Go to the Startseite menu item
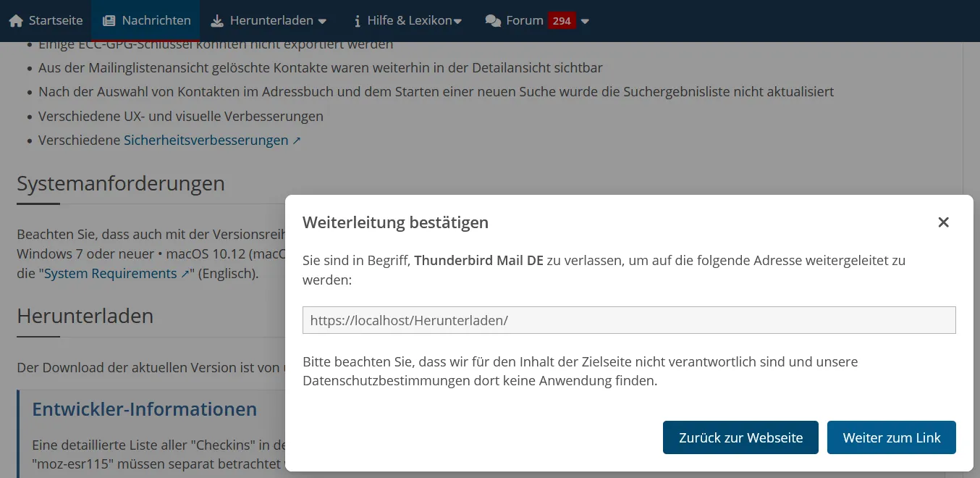This screenshot has width=980, height=478. point(56,21)
